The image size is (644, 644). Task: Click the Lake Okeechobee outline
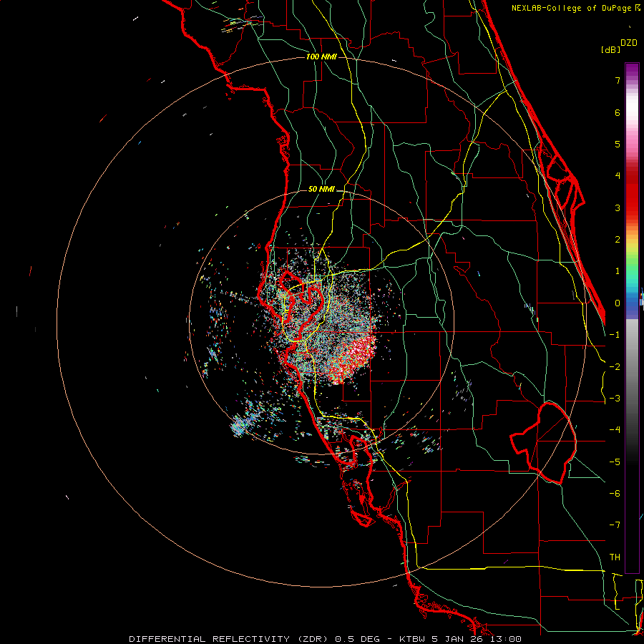(543, 443)
